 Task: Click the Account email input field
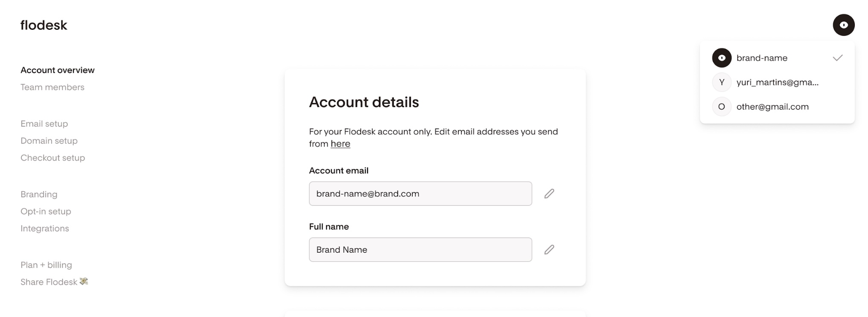point(420,193)
